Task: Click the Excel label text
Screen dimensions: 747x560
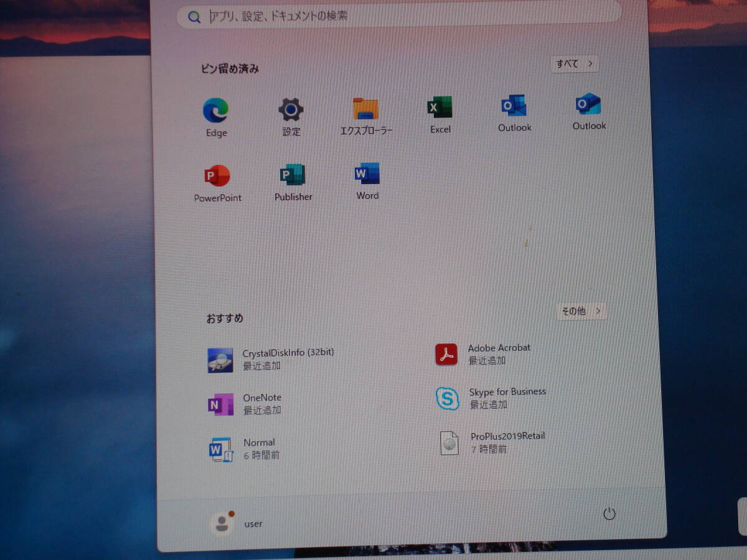Action: click(x=440, y=129)
